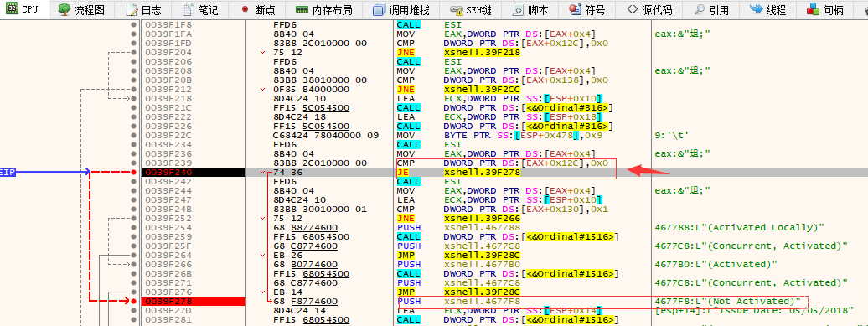This screenshot has height=326, width=868.
Task: Click the JE xshell.39F278 instruction
Action: (x=458, y=172)
